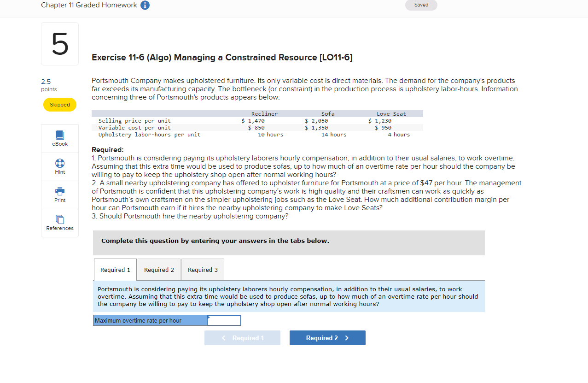588x383 pixels.
Task: Switch to the Required 3 tab
Action: point(203,270)
